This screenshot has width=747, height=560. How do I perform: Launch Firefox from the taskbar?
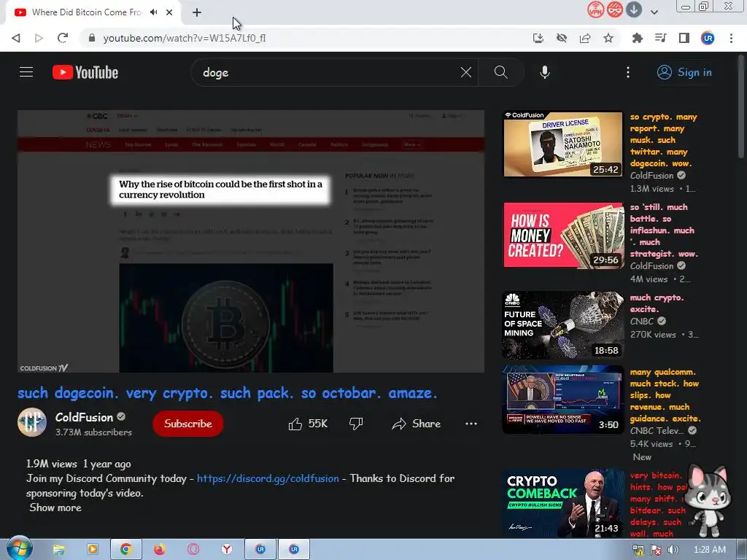click(160, 550)
